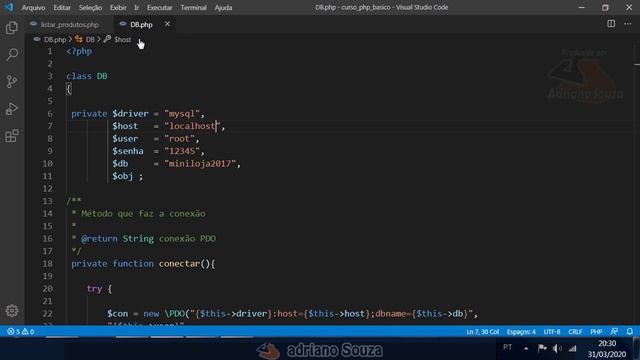Open the Run and Debug view

pos(12,109)
